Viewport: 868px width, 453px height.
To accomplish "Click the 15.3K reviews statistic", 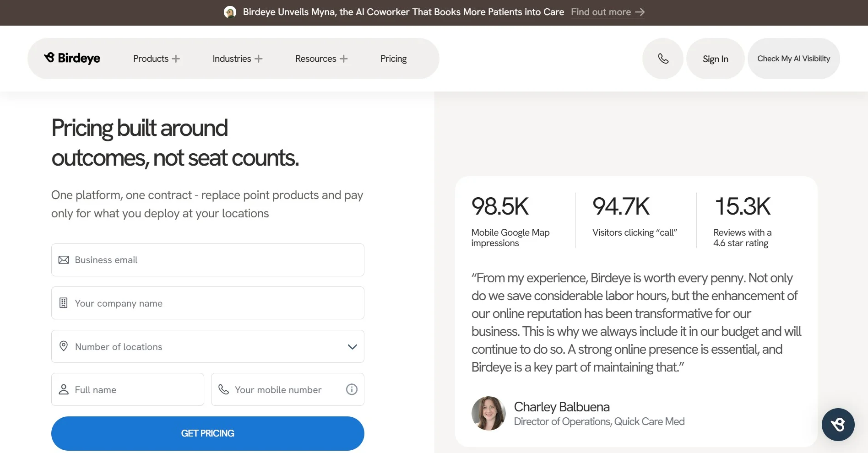I will click(743, 206).
